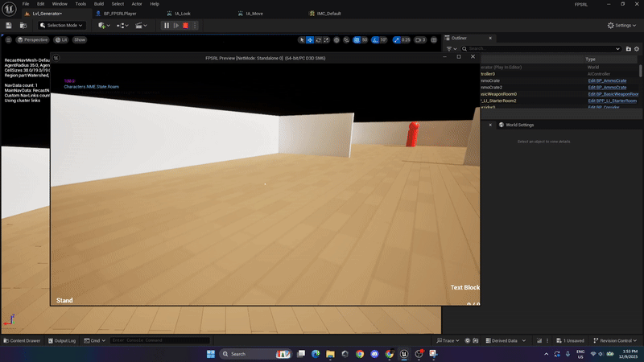Open Outliner settings gear
The image size is (644, 362).
coord(638,49)
